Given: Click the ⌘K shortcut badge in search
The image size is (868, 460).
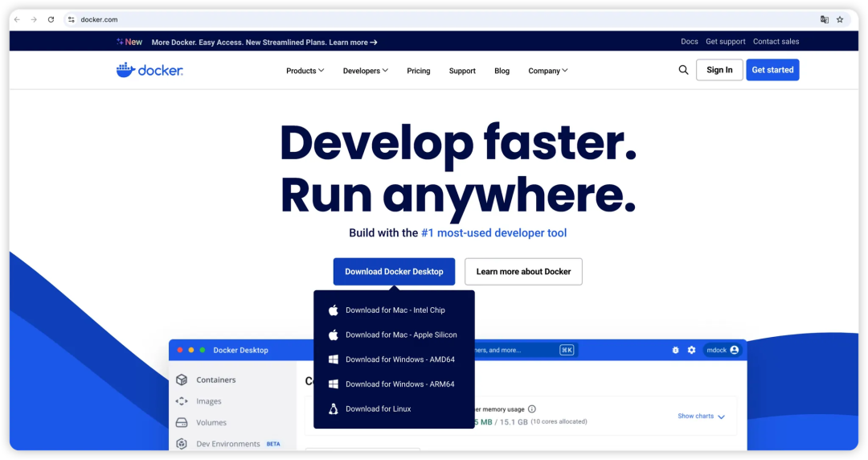Looking at the screenshot, I should (567, 351).
